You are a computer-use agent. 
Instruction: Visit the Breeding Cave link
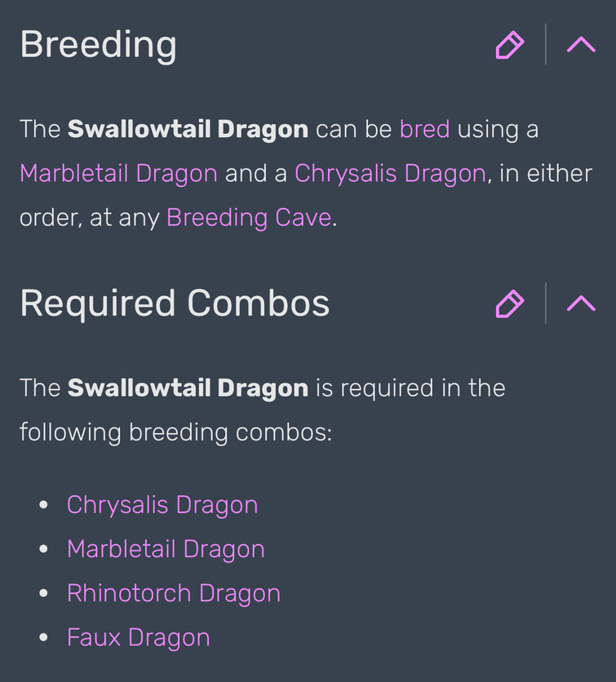(x=249, y=218)
